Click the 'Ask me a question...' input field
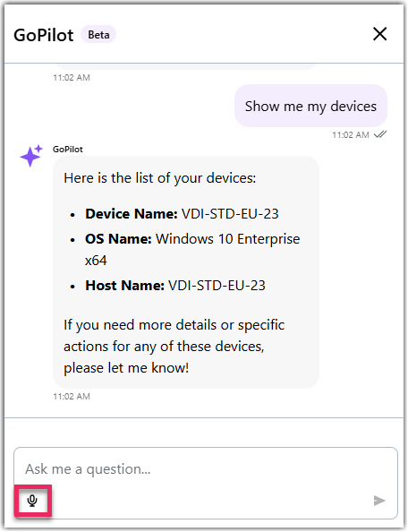 (206, 469)
